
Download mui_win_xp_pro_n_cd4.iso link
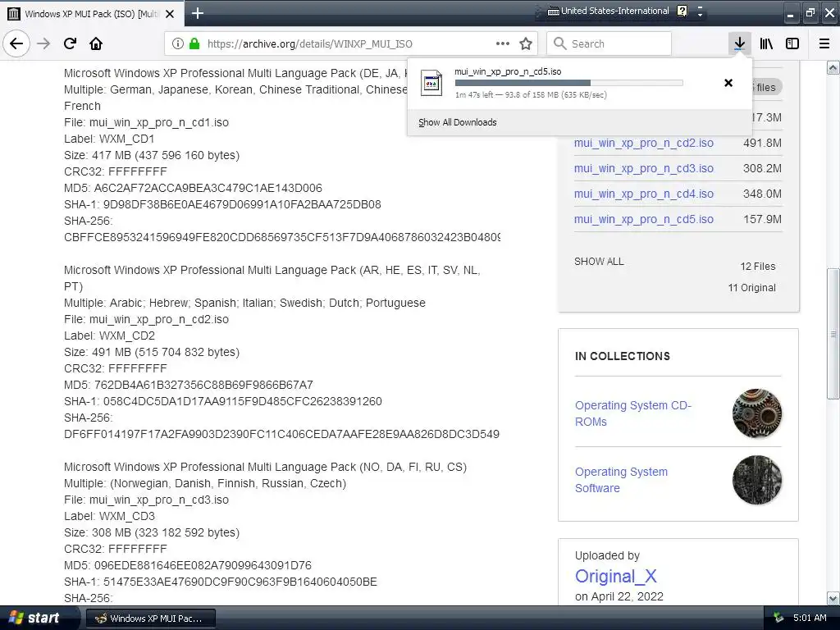click(643, 194)
